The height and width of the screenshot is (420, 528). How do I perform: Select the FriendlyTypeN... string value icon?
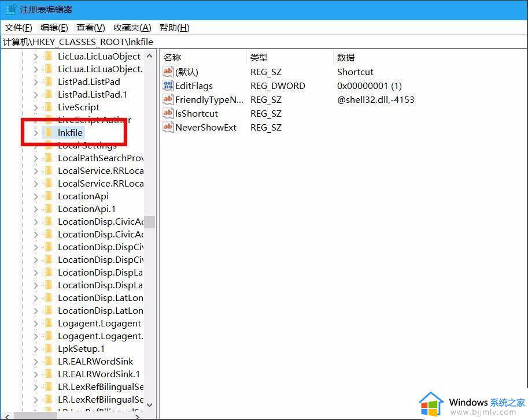168,99
